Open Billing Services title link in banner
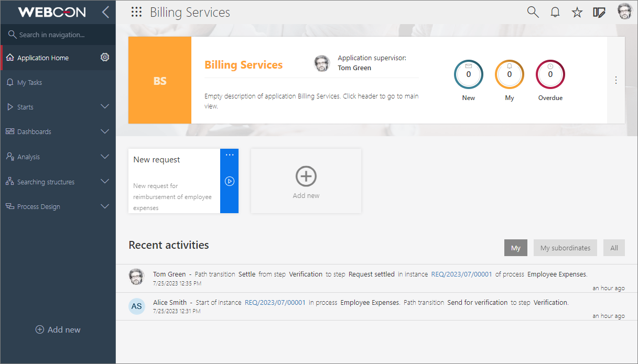This screenshot has width=638, height=364. click(243, 65)
